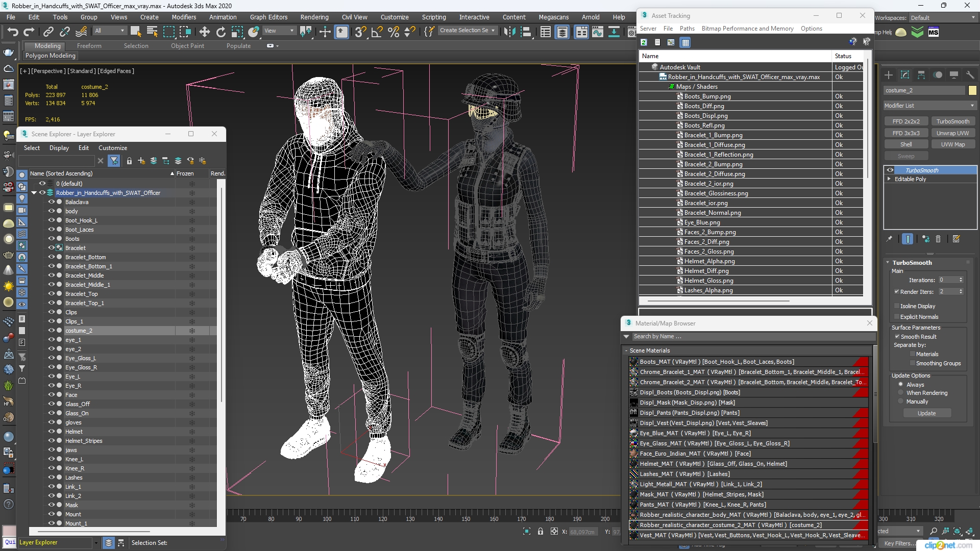The image size is (980, 551).
Task: Activate Select and Rotate tool
Action: pyautogui.click(x=220, y=32)
